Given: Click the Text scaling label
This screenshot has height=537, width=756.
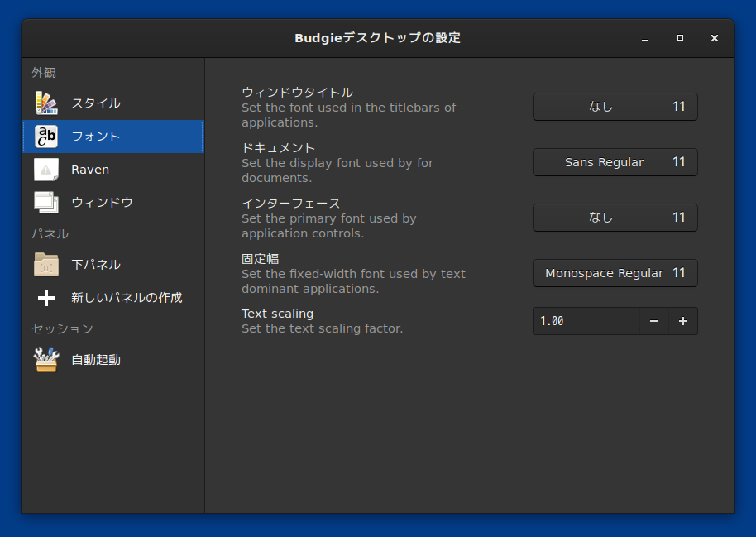Looking at the screenshot, I should click(277, 314).
